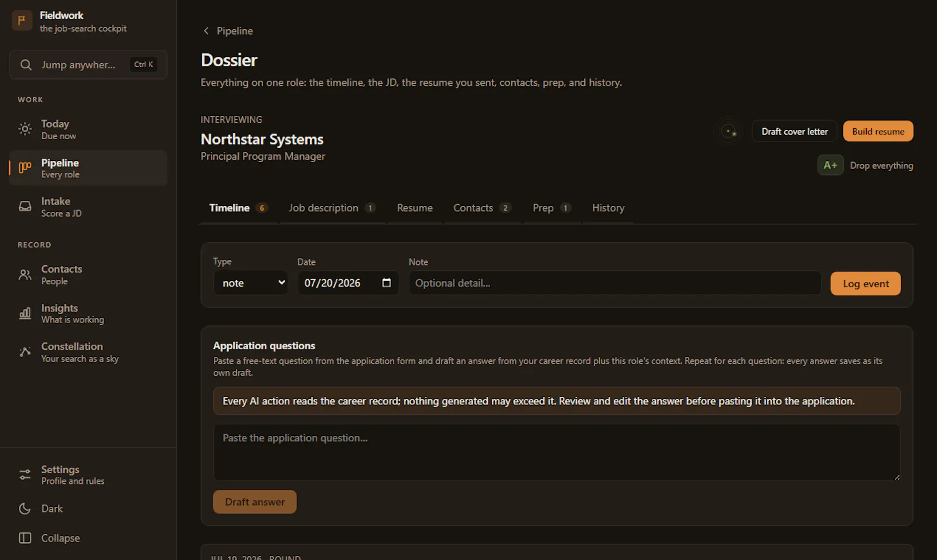Click the Northstar Systems heading
This screenshot has width=937, height=560.
click(262, 139)
